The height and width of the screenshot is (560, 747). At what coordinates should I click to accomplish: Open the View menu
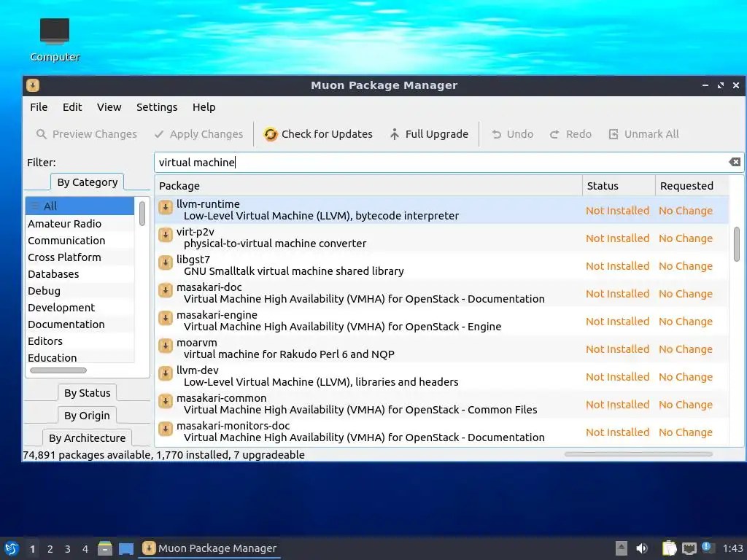109,107
